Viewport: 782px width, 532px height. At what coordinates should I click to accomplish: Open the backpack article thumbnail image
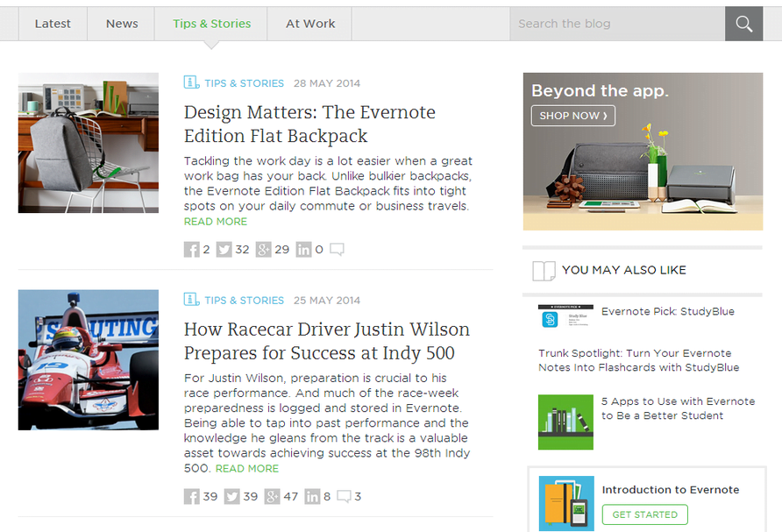[89, 143]
